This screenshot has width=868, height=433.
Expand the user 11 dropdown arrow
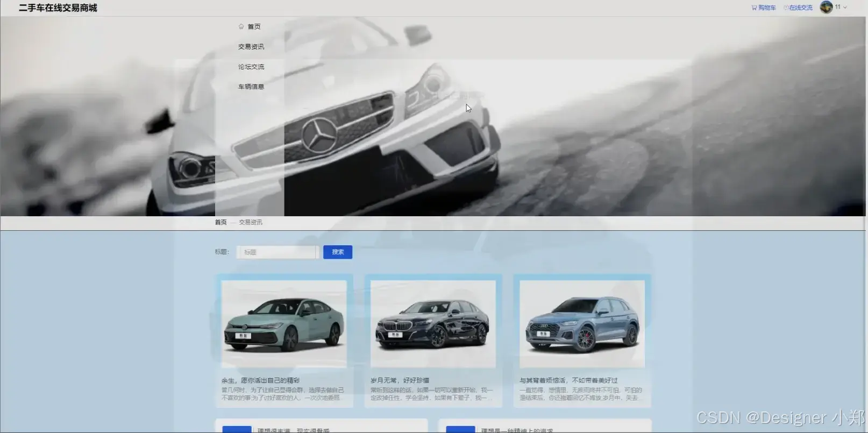(x=845, y=8)
